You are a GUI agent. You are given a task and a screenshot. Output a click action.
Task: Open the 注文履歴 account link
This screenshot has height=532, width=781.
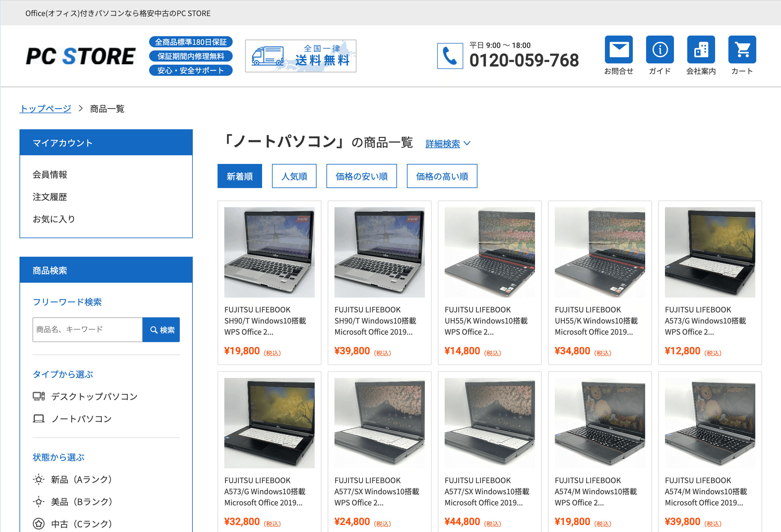point(50,197)
